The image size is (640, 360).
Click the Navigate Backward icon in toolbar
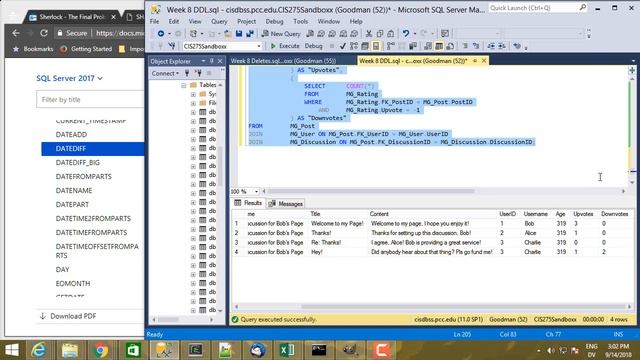(161, 34)
